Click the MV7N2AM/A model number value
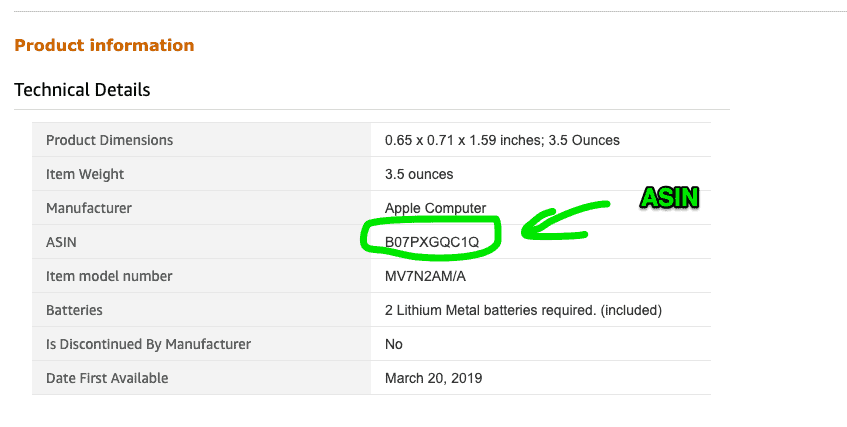 point(425,276)
